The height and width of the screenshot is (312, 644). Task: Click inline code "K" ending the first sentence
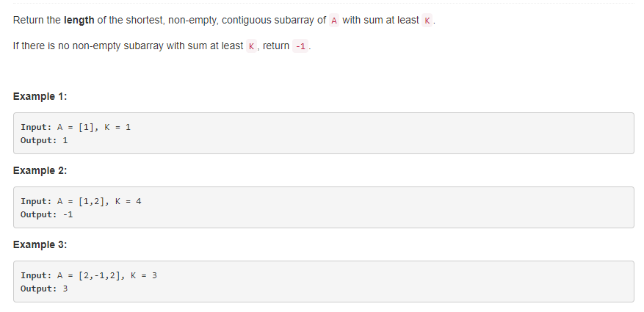[x=428, y=21]
